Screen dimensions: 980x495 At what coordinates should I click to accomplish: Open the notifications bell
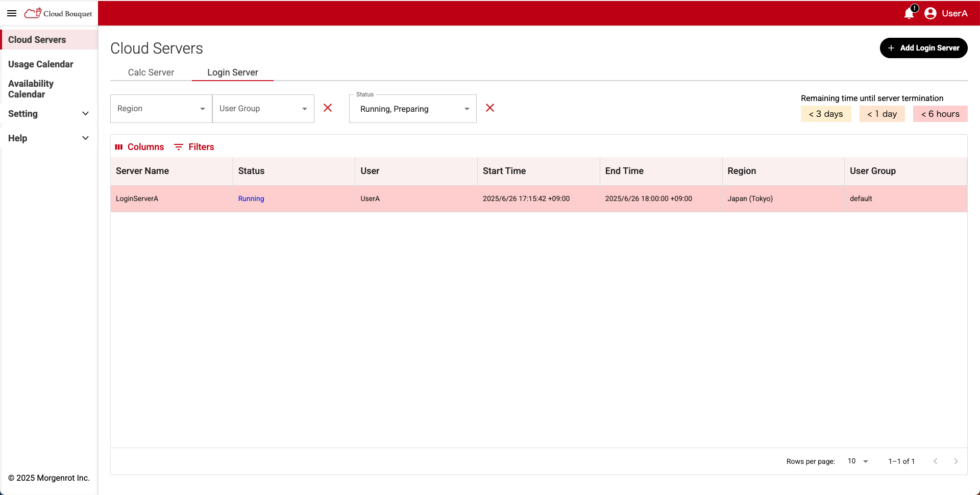(x=909, y=13)
